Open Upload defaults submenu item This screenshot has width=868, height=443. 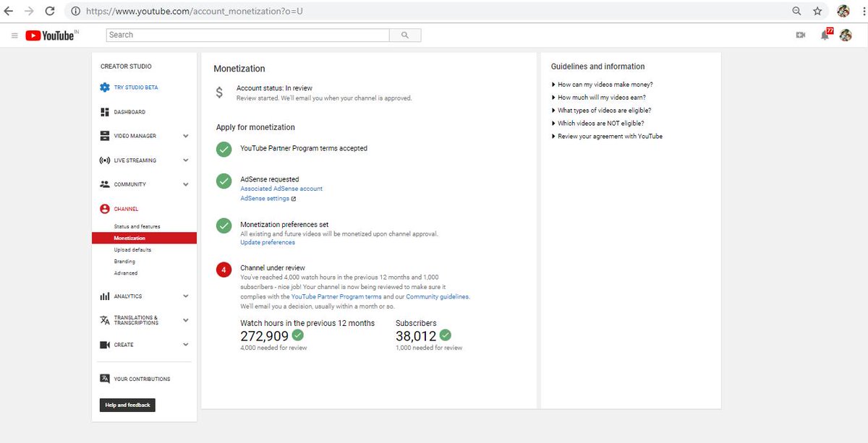(x=133, y=250)
